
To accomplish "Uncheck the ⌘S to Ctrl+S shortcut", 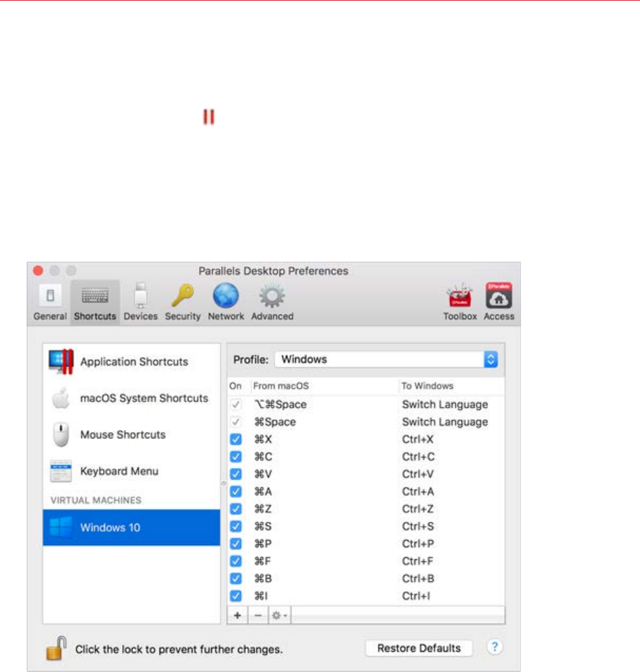I will (x=236, y=526).
